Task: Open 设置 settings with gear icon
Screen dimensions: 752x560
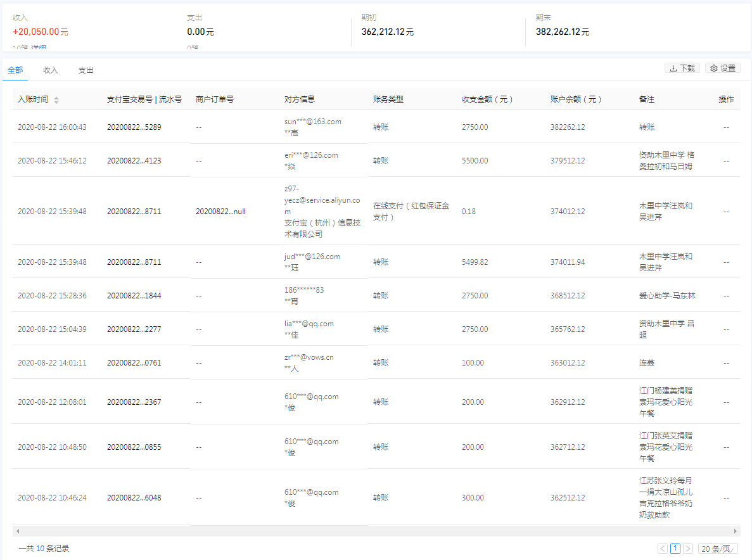Action: coord(723,68)
